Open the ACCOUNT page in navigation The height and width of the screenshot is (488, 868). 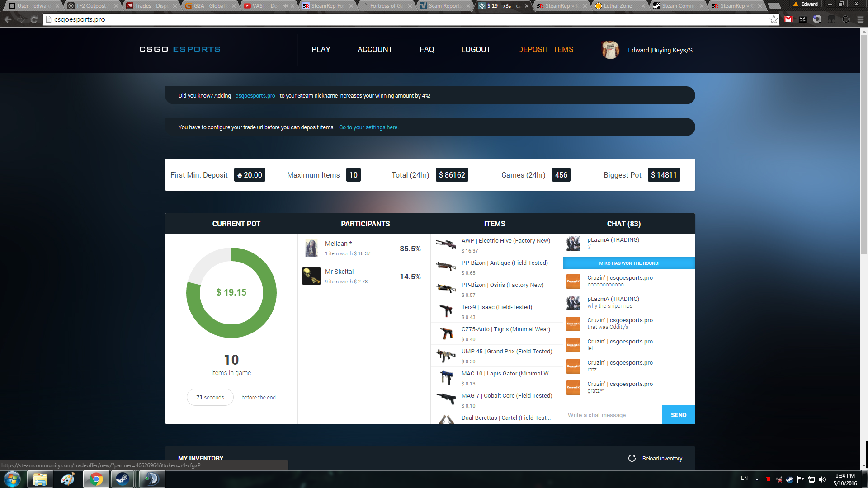point(374,49)
